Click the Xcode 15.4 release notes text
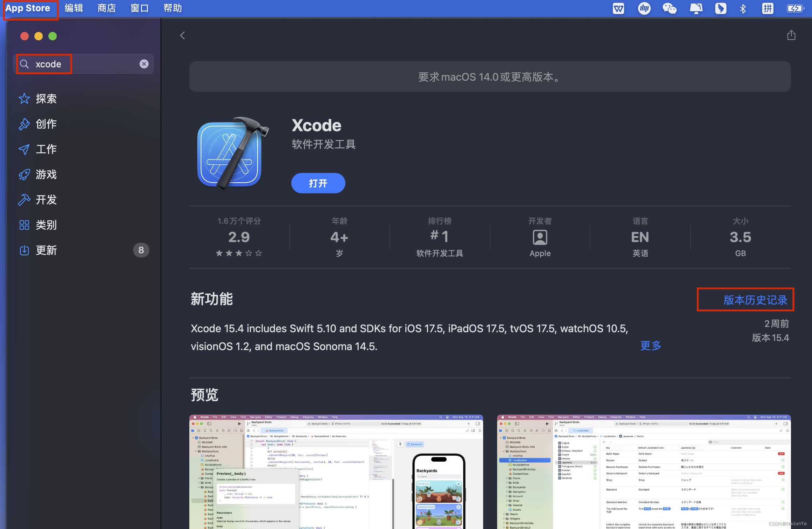812x529 pixels. point(410,337)
